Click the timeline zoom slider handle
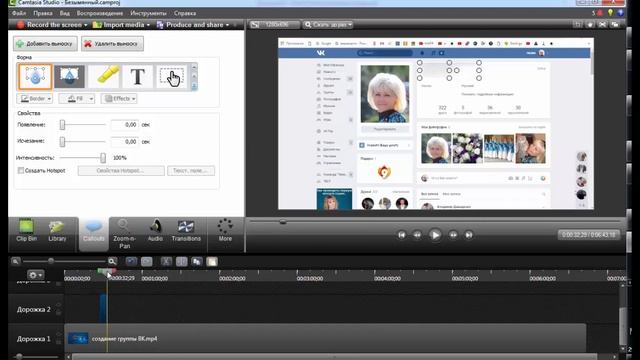640x360 pixels. point(51,261)
